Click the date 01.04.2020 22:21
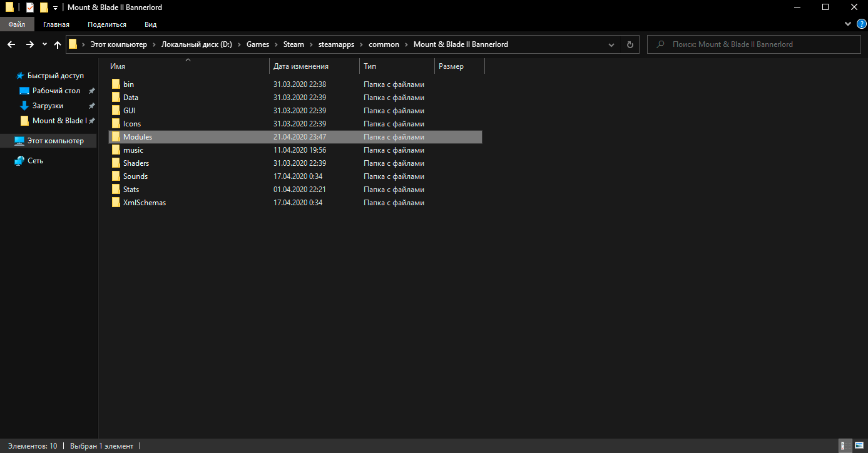 click(300, 189)
